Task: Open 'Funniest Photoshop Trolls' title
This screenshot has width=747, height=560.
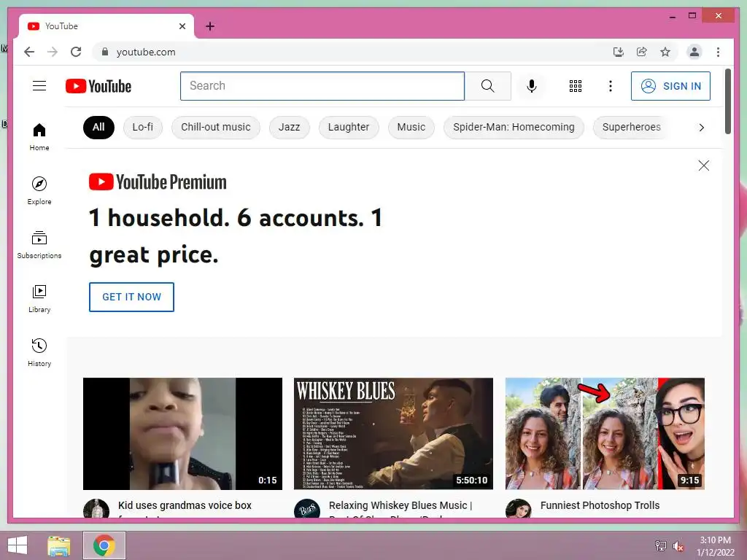Action: click(x=600, y=506)
